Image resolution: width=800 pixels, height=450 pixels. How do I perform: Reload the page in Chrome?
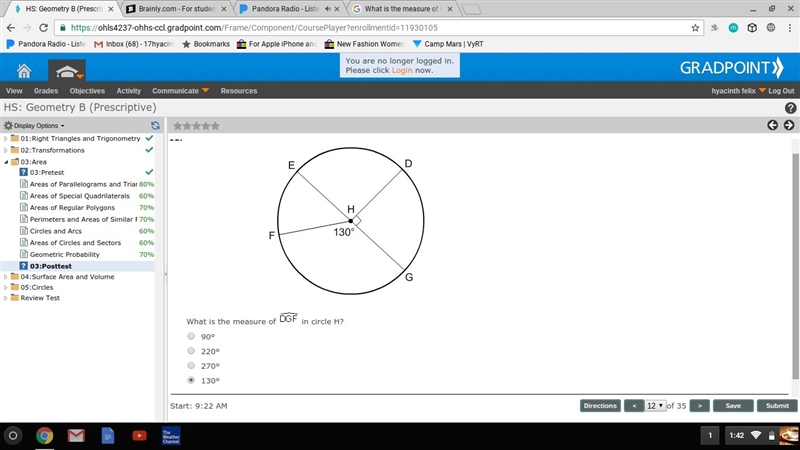[43, 28]
